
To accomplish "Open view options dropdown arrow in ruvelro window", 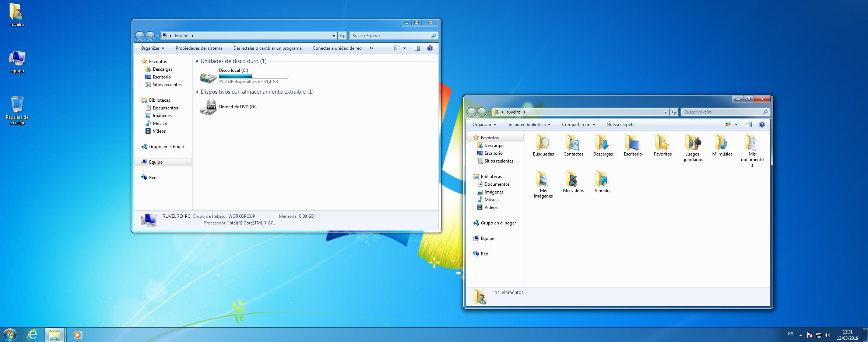I will pos(736,125).
